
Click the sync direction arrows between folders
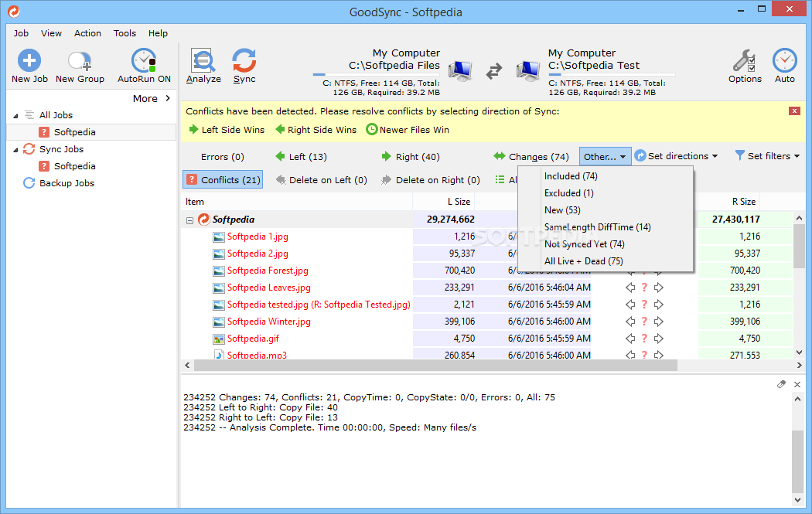(x=494, y=71)
